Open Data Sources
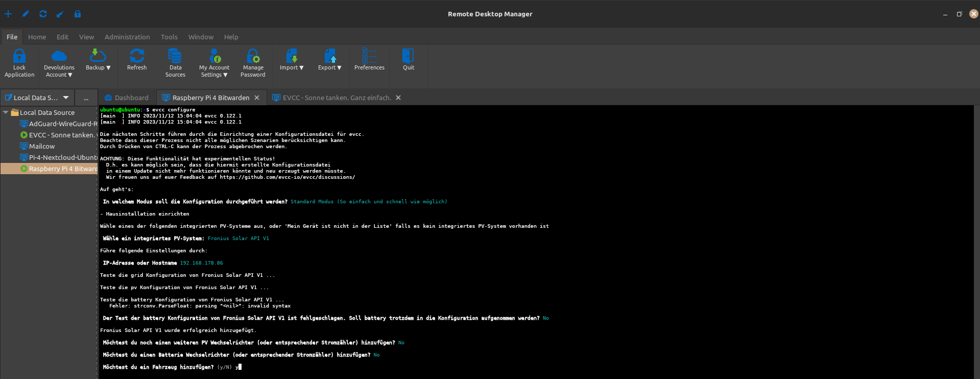The height and width of the screenshot is (379, 980). coord(175,63)
